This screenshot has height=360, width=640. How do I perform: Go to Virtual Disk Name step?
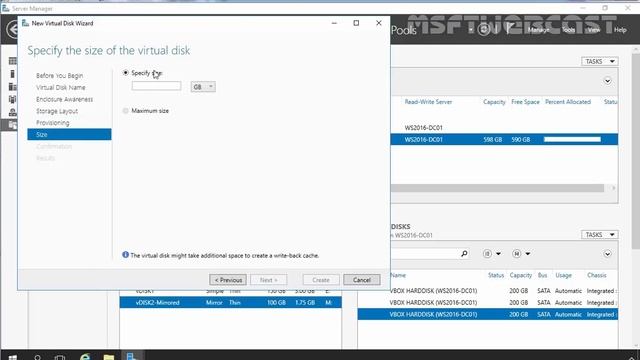point(60,87)
